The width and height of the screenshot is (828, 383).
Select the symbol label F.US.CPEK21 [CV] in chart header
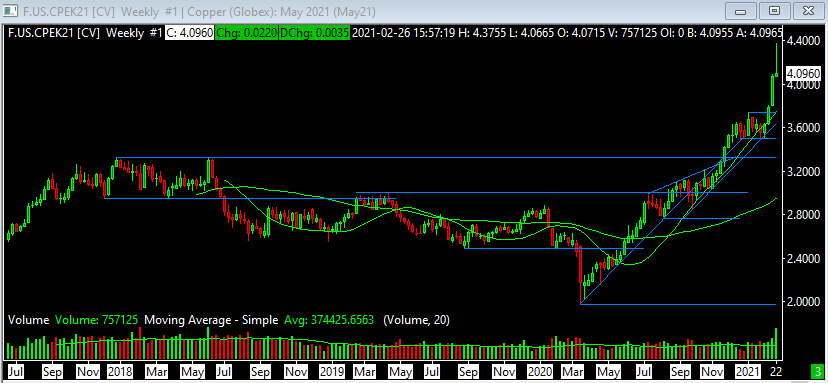click(x=53, y=33)
